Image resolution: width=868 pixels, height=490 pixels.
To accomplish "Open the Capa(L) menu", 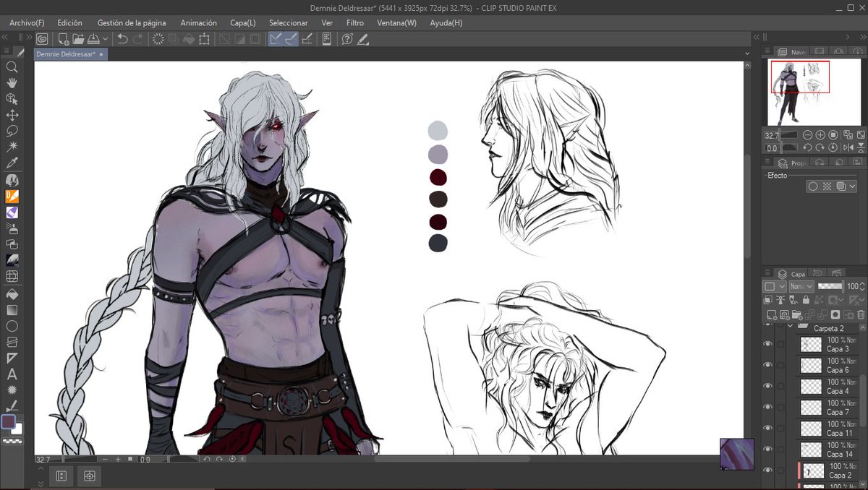I will pyautogui.click(x=242, y=23).
